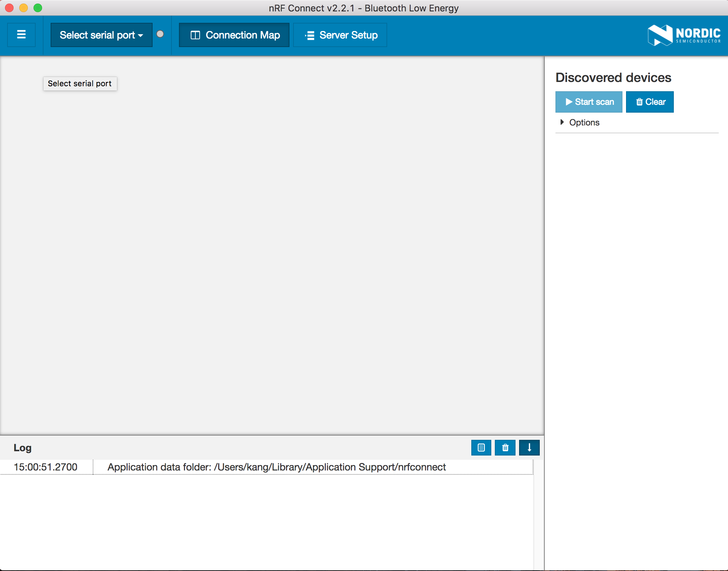Click the log timestamp 15:00:51.2700

coord(46,467)
